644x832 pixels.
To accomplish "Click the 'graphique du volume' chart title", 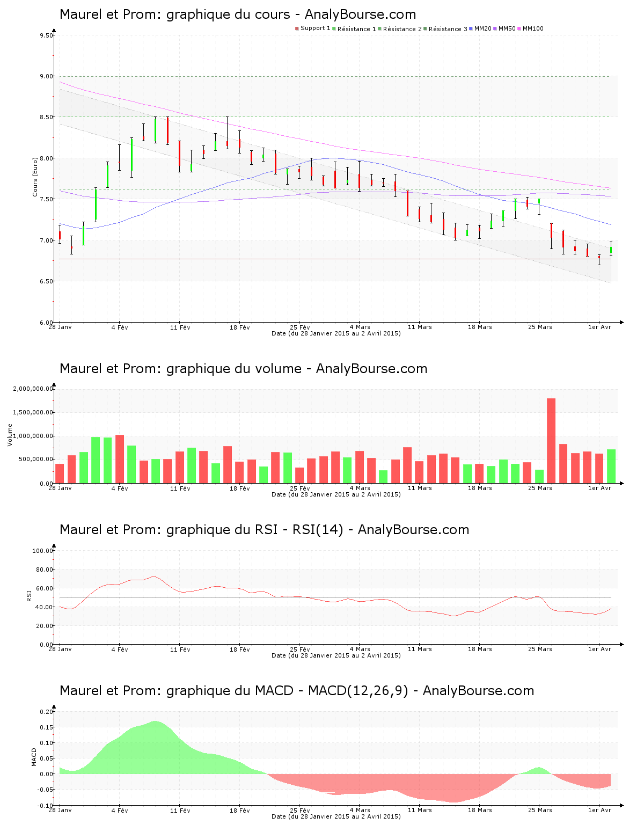I will (x=243, y=369).
